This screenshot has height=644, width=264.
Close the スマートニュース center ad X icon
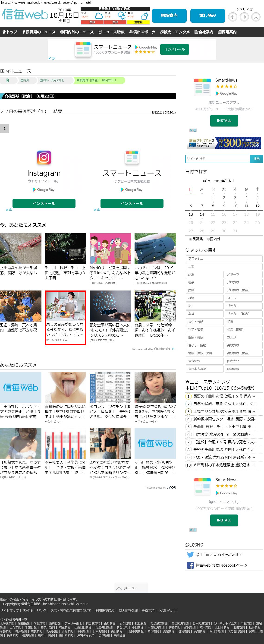tap(95, 210)
